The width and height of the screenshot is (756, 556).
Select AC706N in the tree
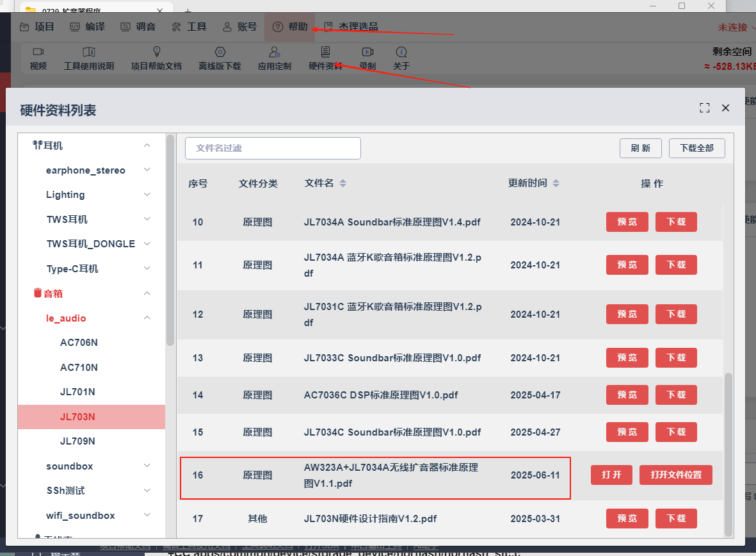click(79, 343)
